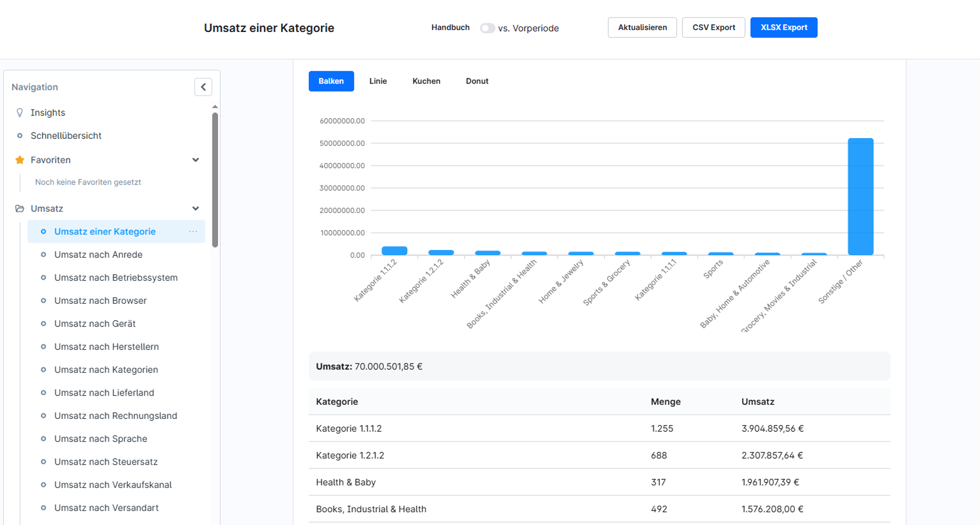
Task: Click the Insights lightbulb icon
Action: click(19, 112)
